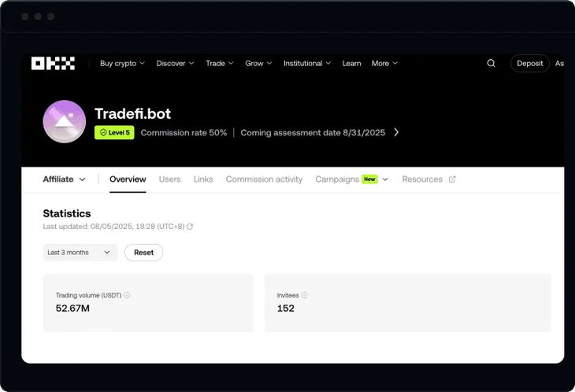Open assessment details chevron arrow
575x392 pixels.
click(x=396, y=132)
